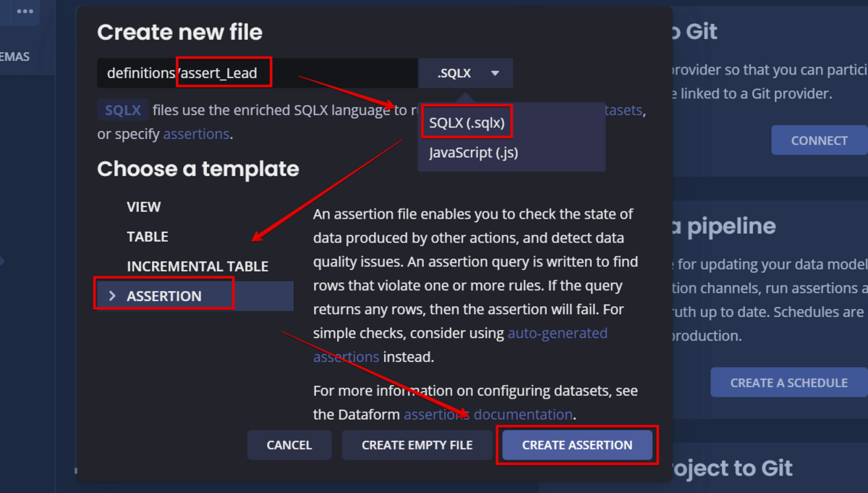Open the .SQLX file type dropdown

(x=466, y=73)
